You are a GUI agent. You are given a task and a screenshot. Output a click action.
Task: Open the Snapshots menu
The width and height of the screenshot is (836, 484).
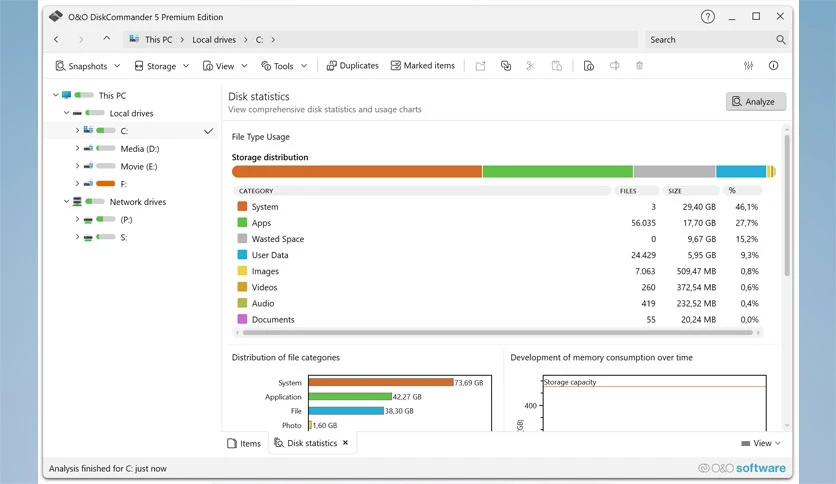tap(88, 66)
